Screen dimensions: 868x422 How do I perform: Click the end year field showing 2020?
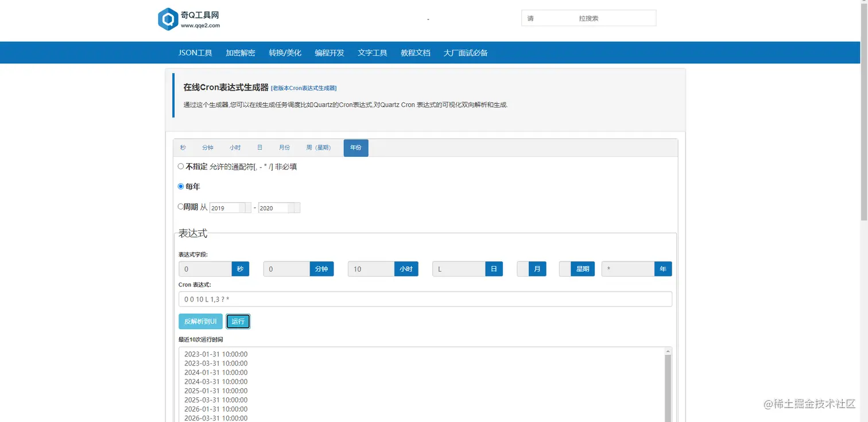coord(279,208)
